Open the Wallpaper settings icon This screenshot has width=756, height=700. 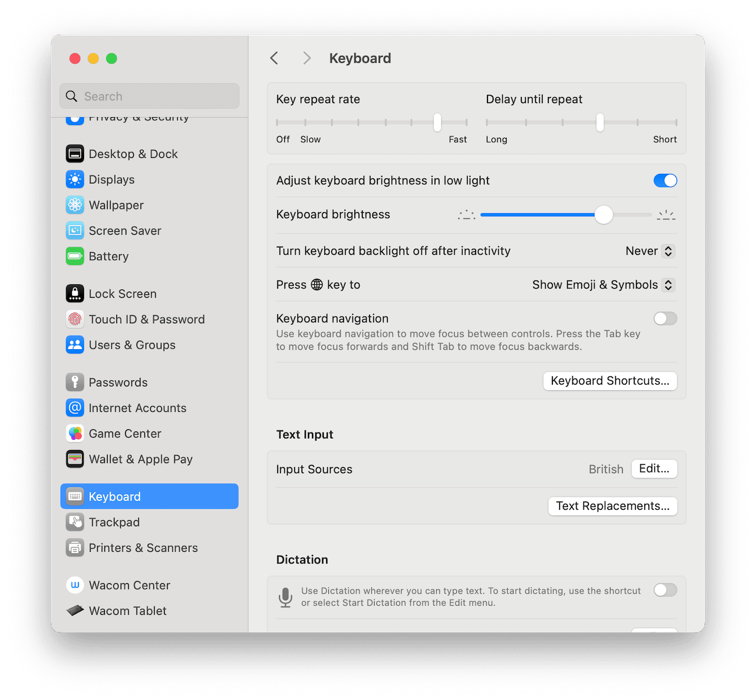click(x=75, y=205)
